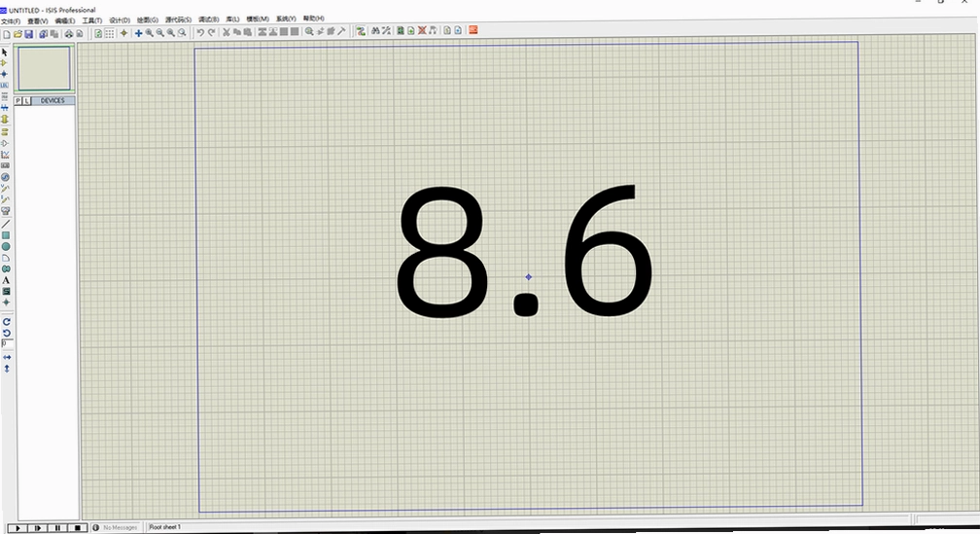
Task: Open the 文件(F) menu
Action: click(11, 21)
